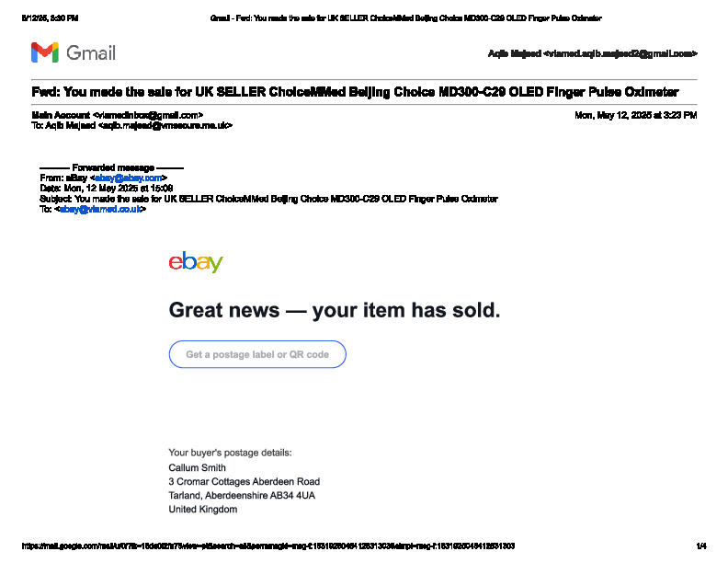The width and height of the screenshot is (728, 563).
Task: Click the Tarland, Aberdeenshire AB34 4UA address line
Action: coord(242,495)
